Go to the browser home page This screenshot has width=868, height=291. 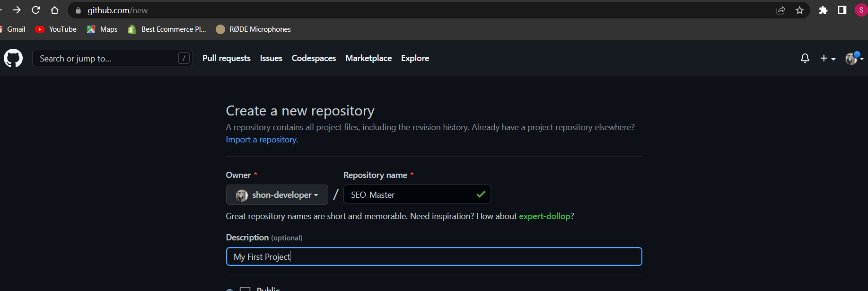coord(55,10)
